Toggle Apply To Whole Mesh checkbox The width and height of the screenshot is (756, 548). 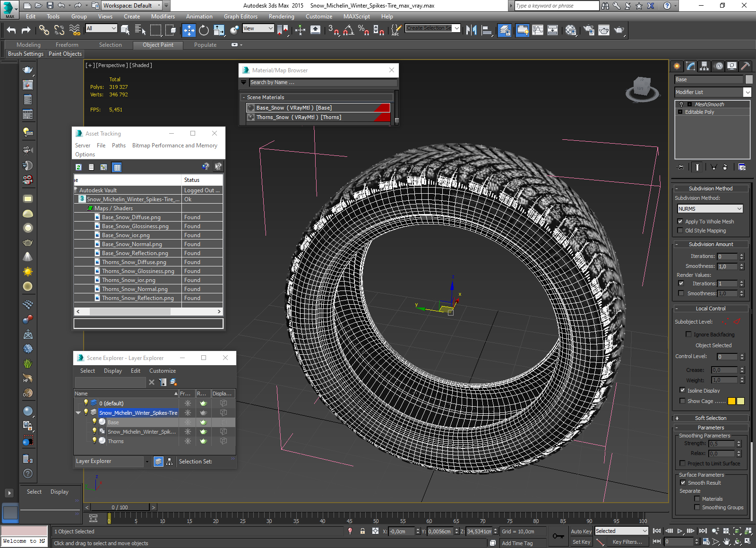680,221
